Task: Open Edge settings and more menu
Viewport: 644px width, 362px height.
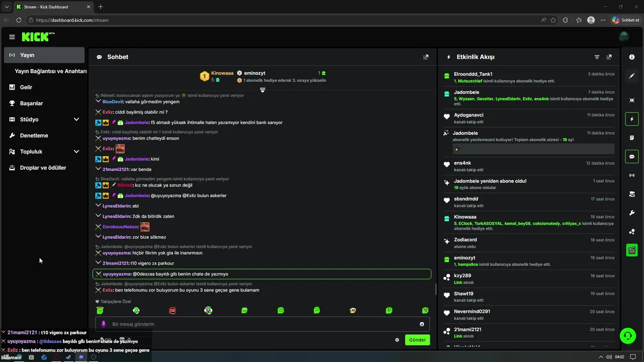Action: pyautogui.click(x=603, y=20)
